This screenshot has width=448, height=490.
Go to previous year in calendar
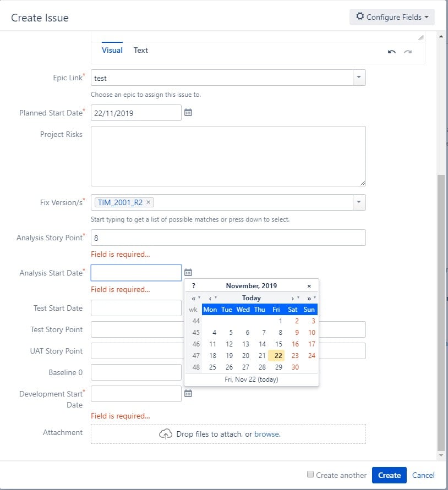click(x=194, y=299)
